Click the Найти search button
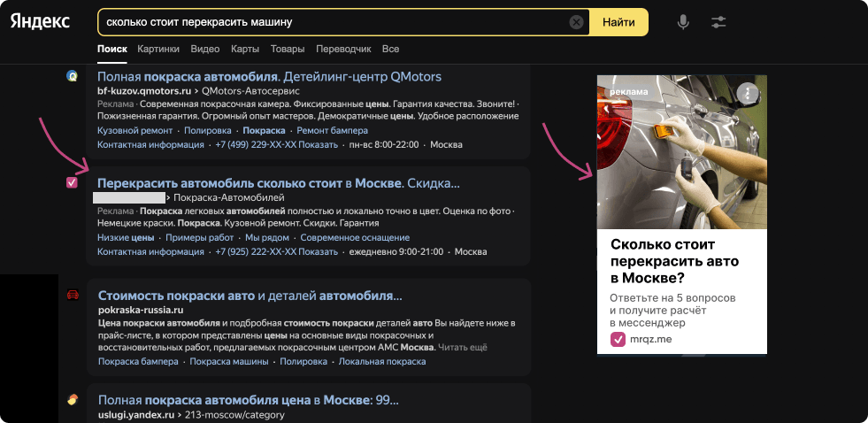Screen dimensions: 868x423 coord(618,22)
